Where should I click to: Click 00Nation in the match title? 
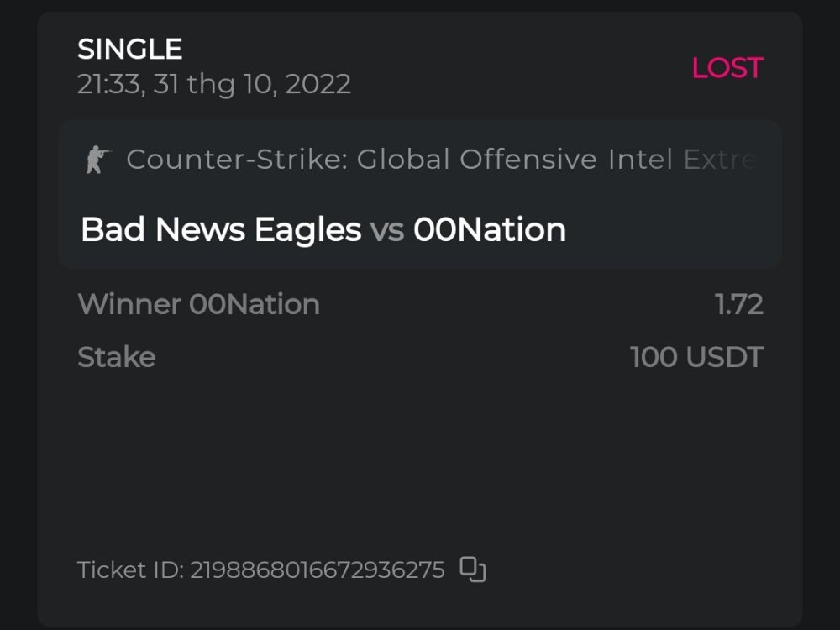(x=490, y=229)
